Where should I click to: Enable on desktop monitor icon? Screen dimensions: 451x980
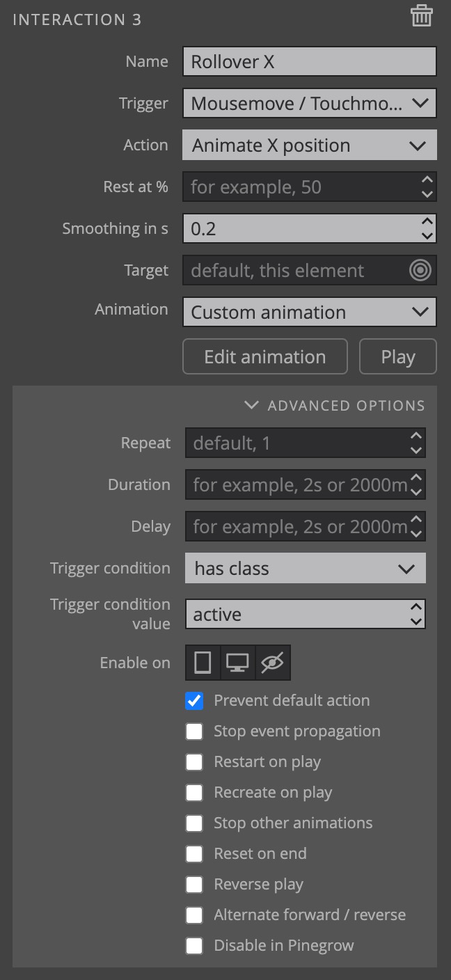pyautogui.click(x=238, y=663)
